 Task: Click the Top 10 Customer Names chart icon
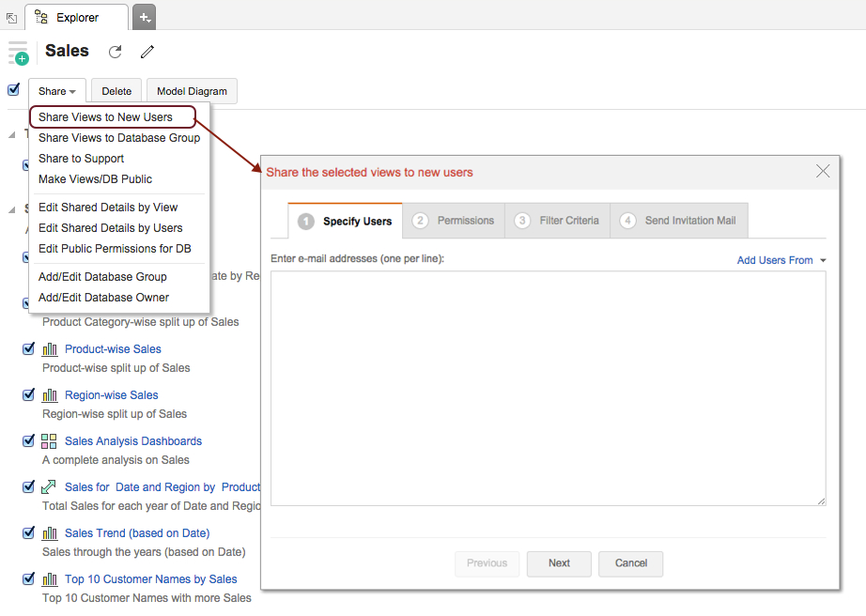click(50, 579)
